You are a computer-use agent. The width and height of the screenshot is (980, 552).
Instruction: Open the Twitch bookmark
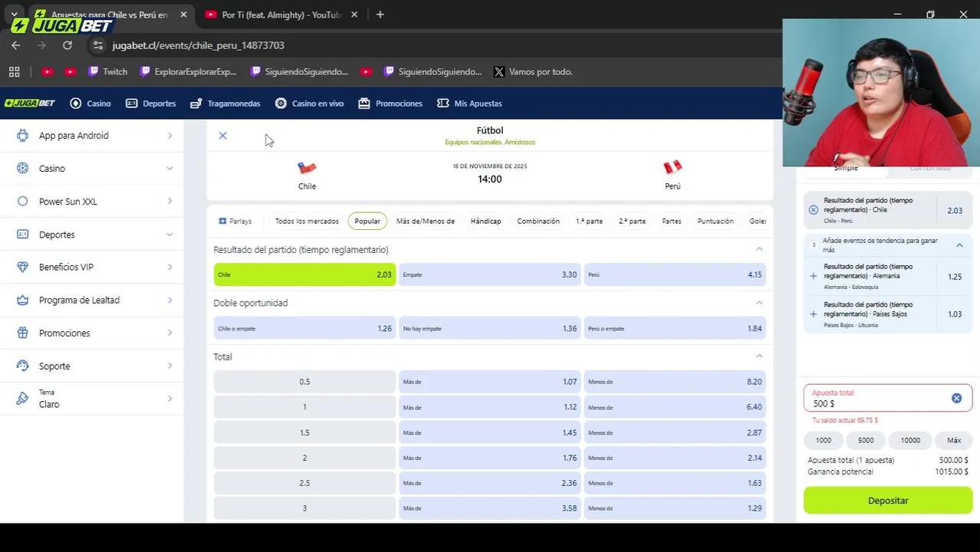[107, 71]
